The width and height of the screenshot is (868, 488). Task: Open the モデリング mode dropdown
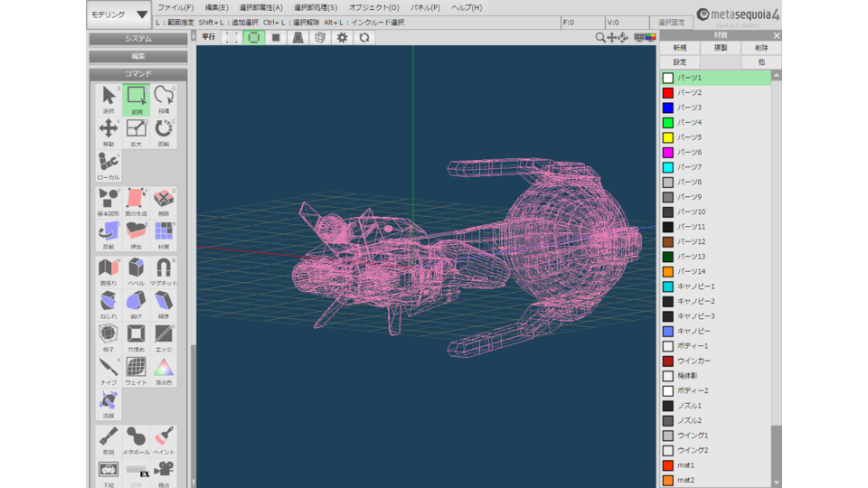(x=119, y=15)
